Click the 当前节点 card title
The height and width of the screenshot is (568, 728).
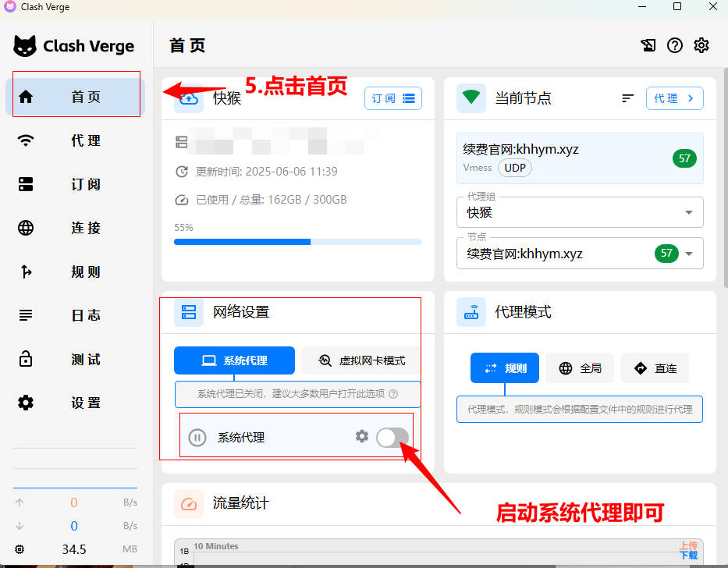524,98
